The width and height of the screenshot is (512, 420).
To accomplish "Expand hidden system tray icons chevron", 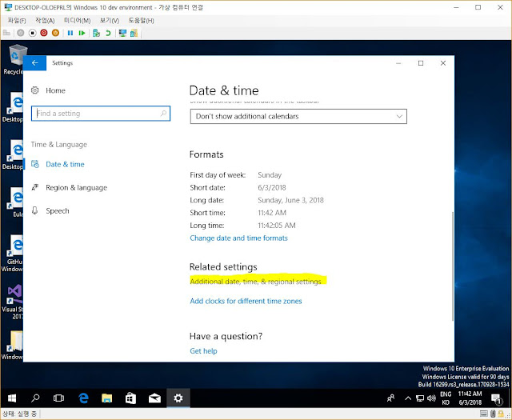I will tap(408, 398).
